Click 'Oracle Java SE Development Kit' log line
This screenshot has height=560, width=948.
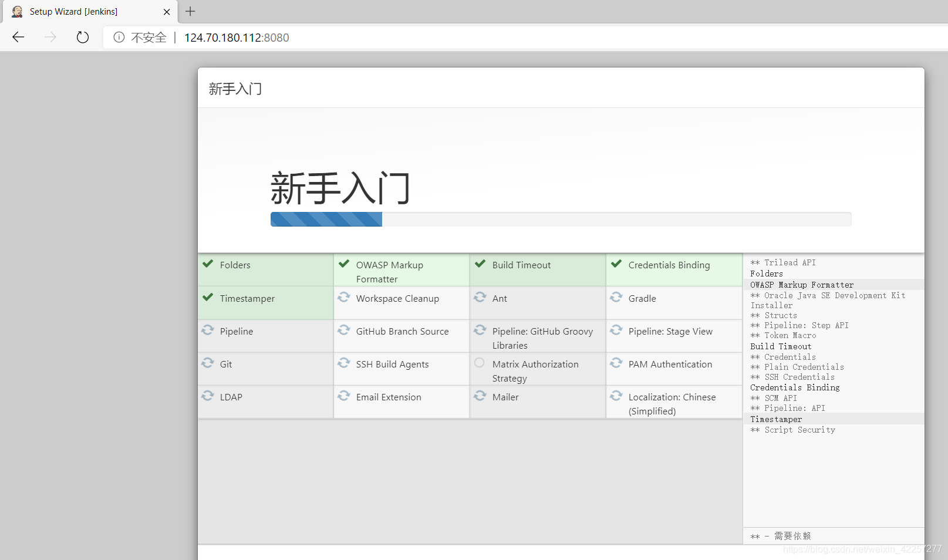pos(828,301)
